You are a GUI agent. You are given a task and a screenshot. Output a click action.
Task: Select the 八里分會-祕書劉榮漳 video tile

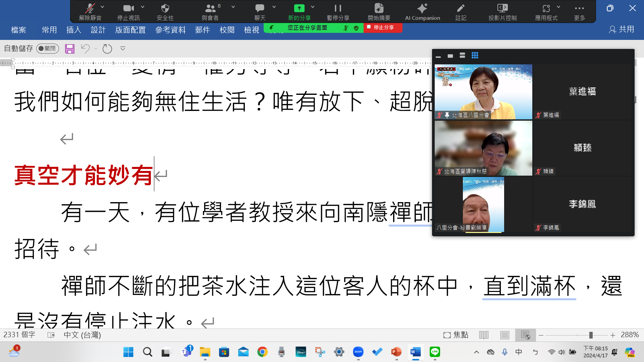[483, 204]
